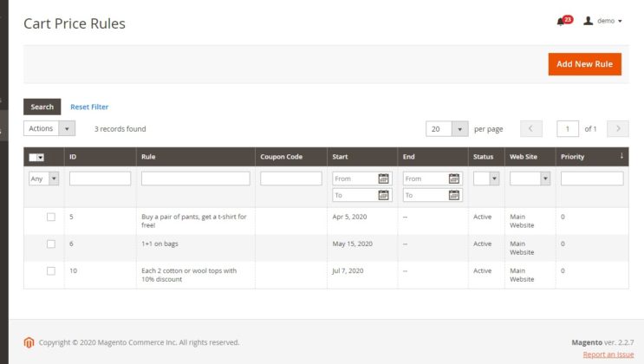Image resolution: width=644 pixels, height=364 pixels.
Task: Click the Magento logo in footer
Action: pos(29,342)
